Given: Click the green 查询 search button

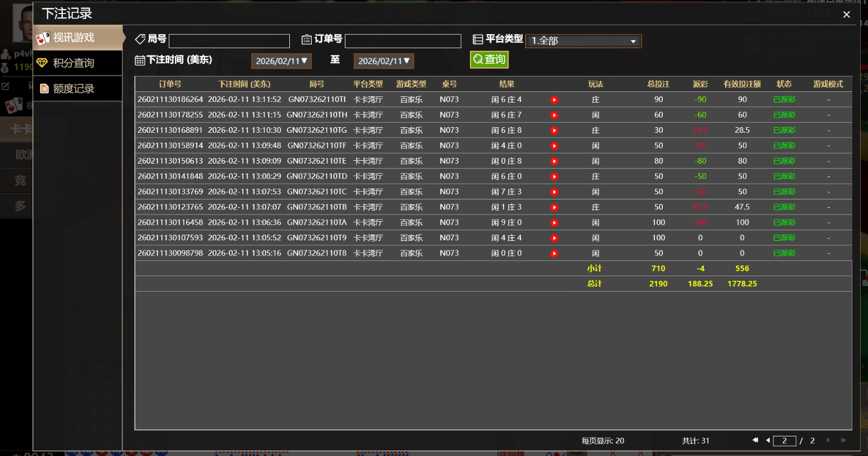Looking at the screenshot, I should coord(488,59).
